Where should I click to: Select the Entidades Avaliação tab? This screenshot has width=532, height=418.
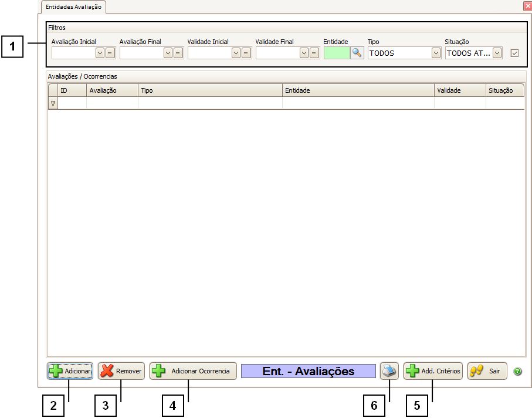click(x=74, y=7)
